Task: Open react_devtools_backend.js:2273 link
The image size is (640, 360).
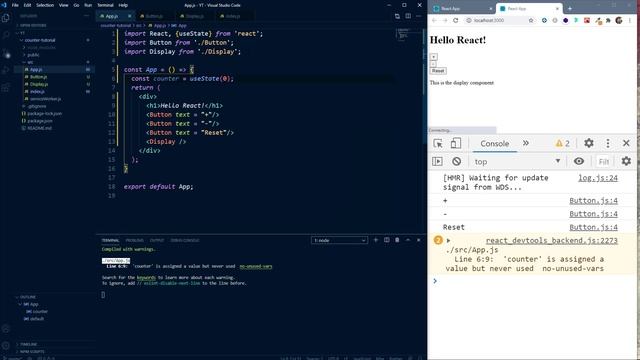Action: 551,240
